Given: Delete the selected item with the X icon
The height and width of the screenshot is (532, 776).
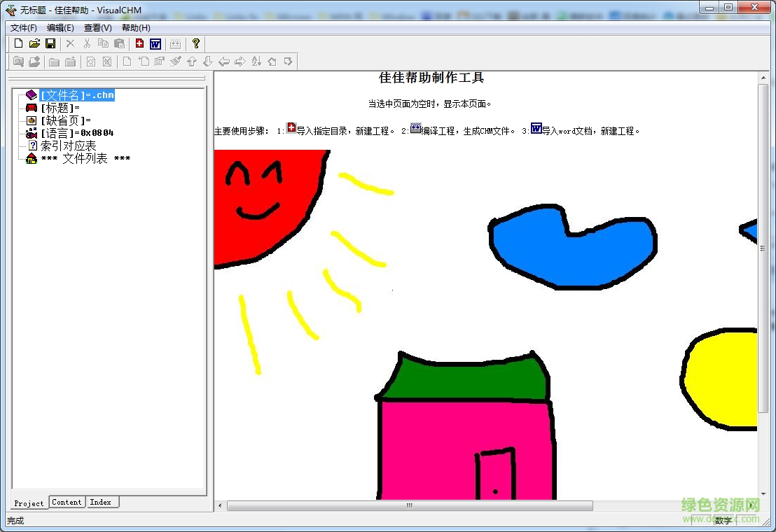Looking at the screenshot, I should click(70, 43).
